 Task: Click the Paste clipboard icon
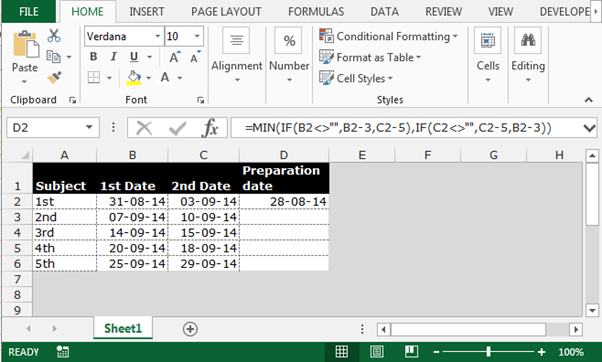[x=25, y=45]
